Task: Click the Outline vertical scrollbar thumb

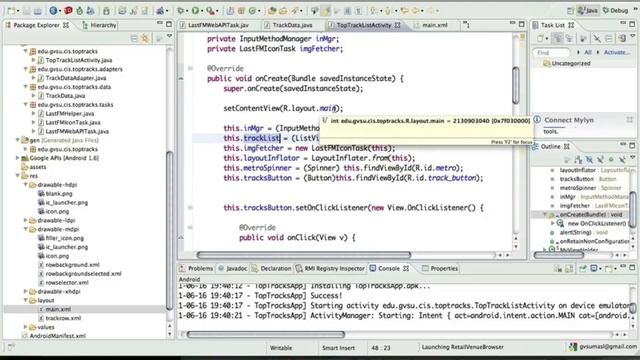Action: 632,210
